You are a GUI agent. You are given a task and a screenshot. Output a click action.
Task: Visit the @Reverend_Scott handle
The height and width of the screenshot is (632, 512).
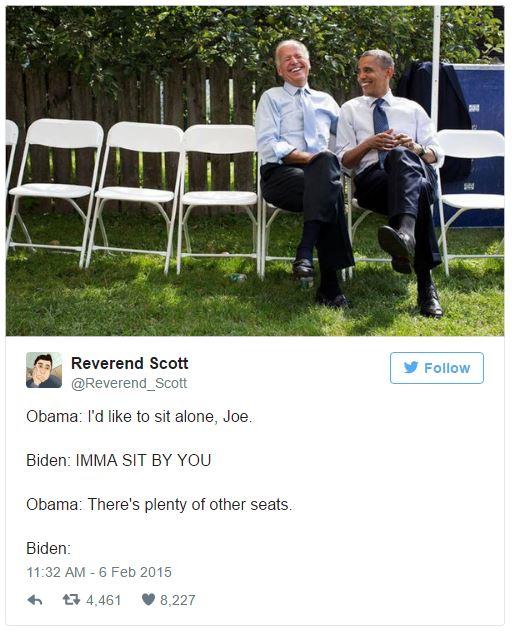pos(129,383)
